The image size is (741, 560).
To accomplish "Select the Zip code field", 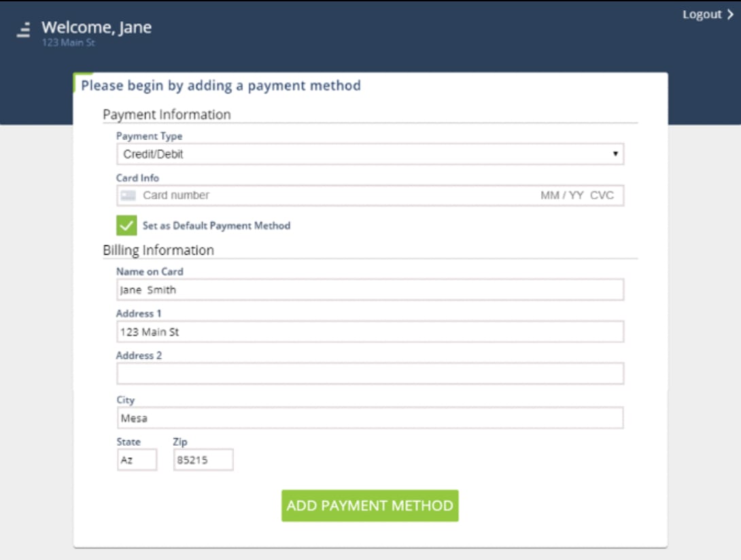I will [x=203, y=460].
